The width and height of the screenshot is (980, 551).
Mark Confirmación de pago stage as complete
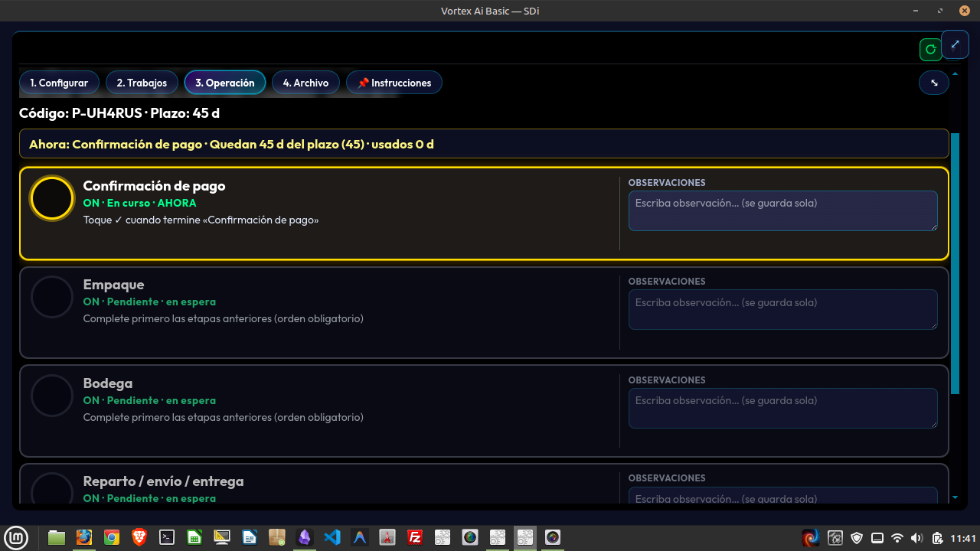point(52,198)
